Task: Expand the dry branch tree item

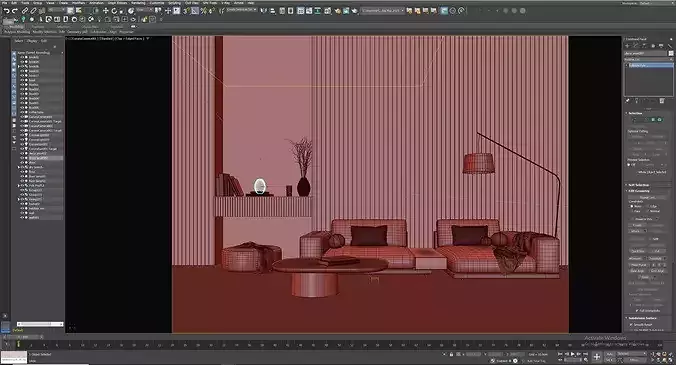Action: (x=19, y=167)
